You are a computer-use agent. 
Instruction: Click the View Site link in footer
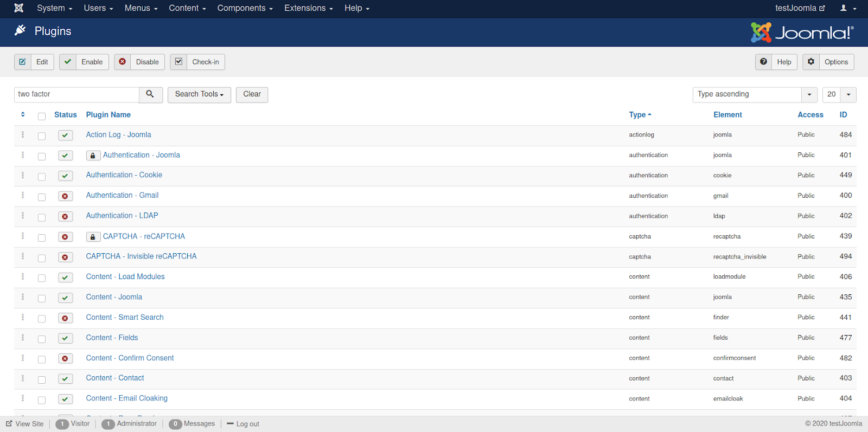click(25, 424)
